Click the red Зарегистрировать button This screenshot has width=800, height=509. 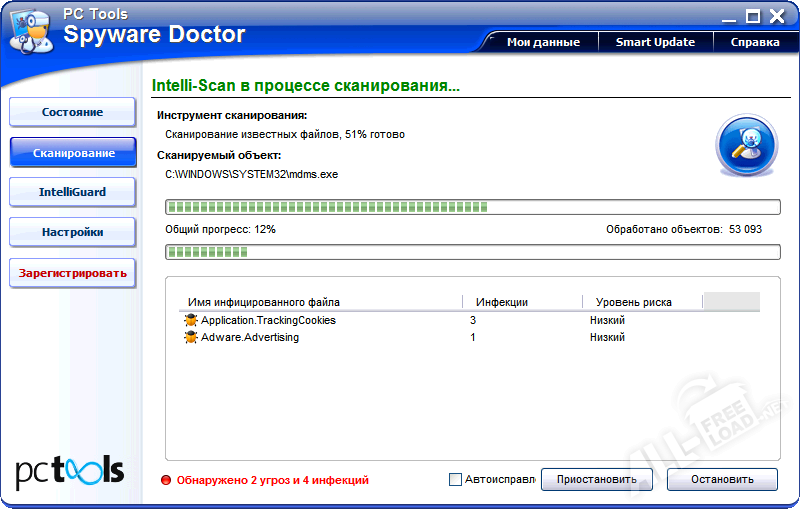click(x=72, y=273)
